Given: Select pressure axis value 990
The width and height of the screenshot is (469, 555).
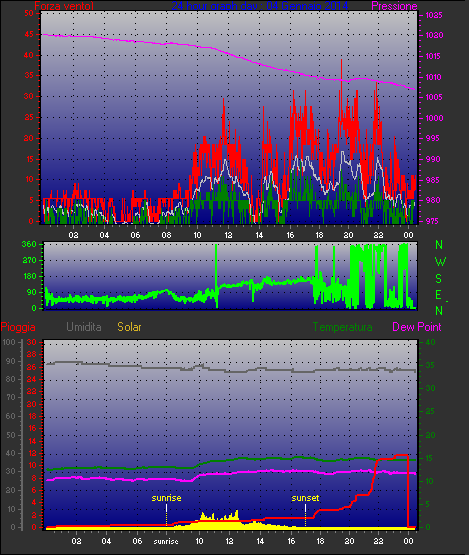Looking at the screenshot, I should pyautogui.click(x=433, y=159).
